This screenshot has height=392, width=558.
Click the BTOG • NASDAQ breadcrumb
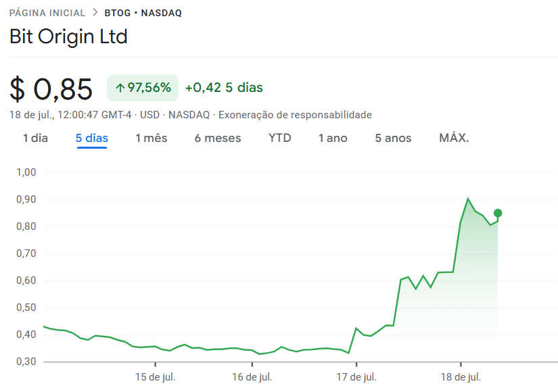[143, 13]
